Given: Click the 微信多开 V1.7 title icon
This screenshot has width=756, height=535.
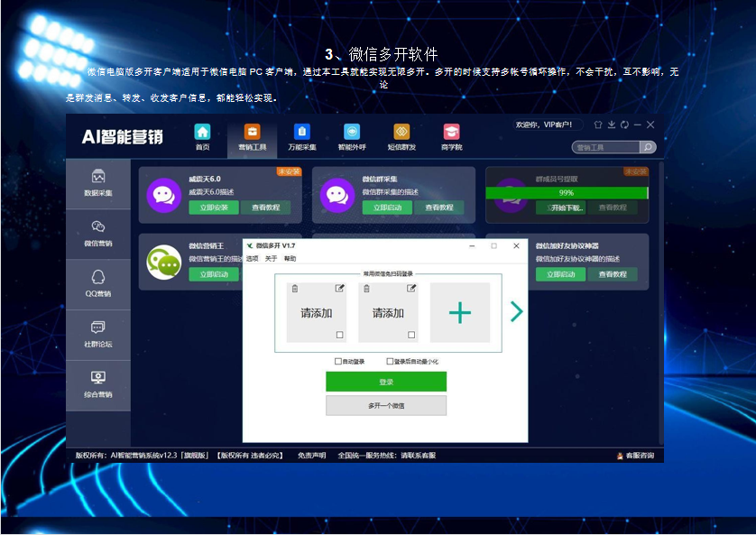Looking at the screenshot, I should click(250, 245).
